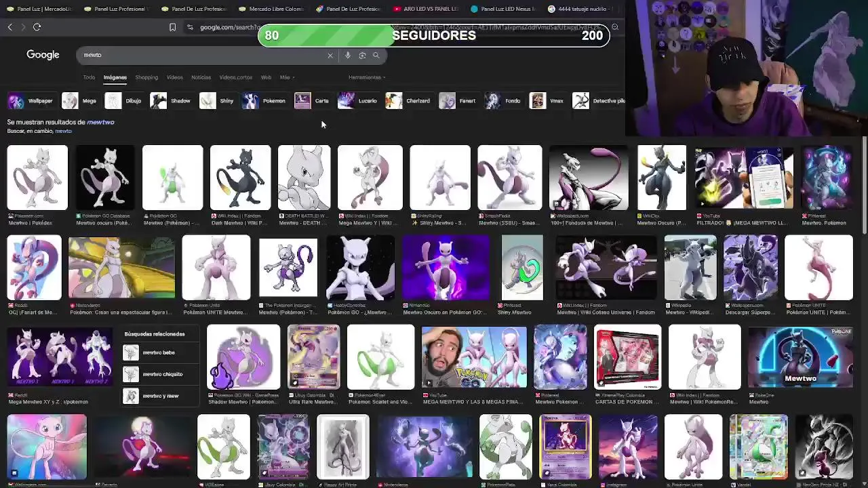The image size is (868, 488).
Task: Open YouTube MEGA MEWTWO Y LAS 8 MEGAS thumbnail
Action: point(474,357)
